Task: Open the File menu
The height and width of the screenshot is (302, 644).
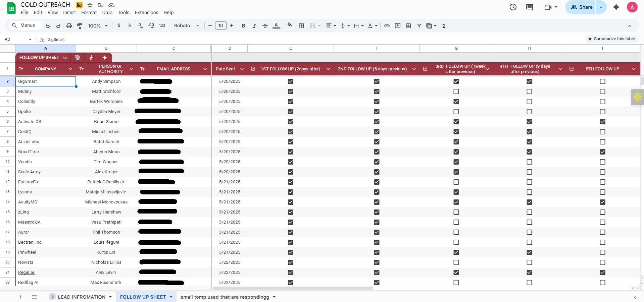Action: [24, 12]
